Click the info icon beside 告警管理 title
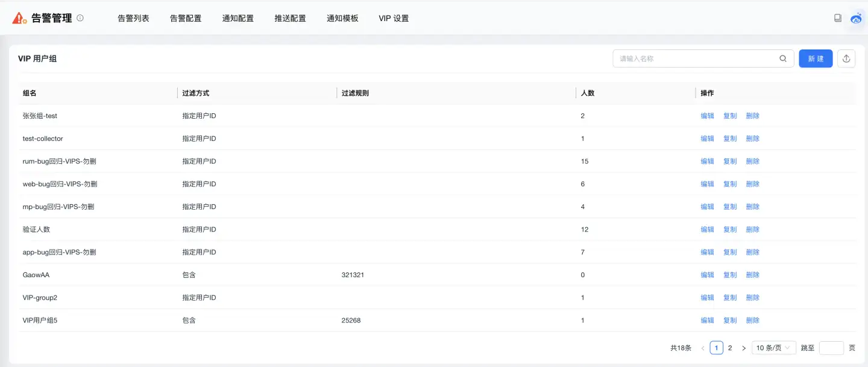This screenshot has width=868, height=367. pyautogui.click(x=81, y=17)
